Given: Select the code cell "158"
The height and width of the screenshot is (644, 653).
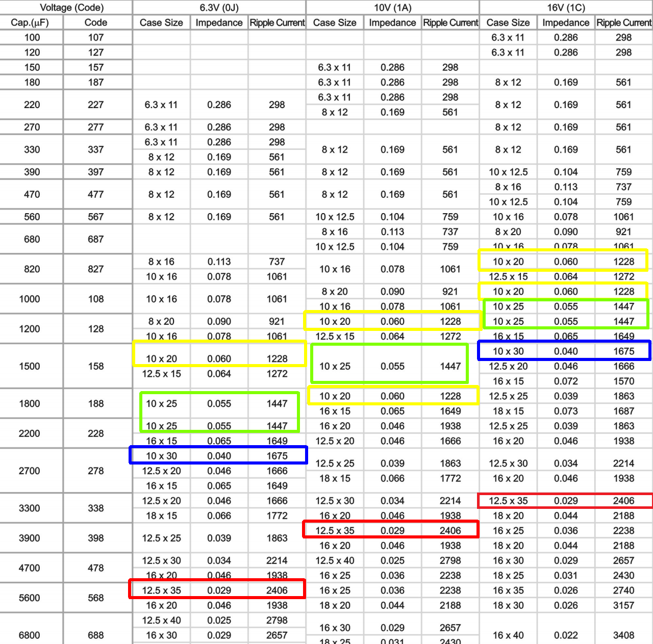Looking at the screenshot, I should tap(96, 366).
